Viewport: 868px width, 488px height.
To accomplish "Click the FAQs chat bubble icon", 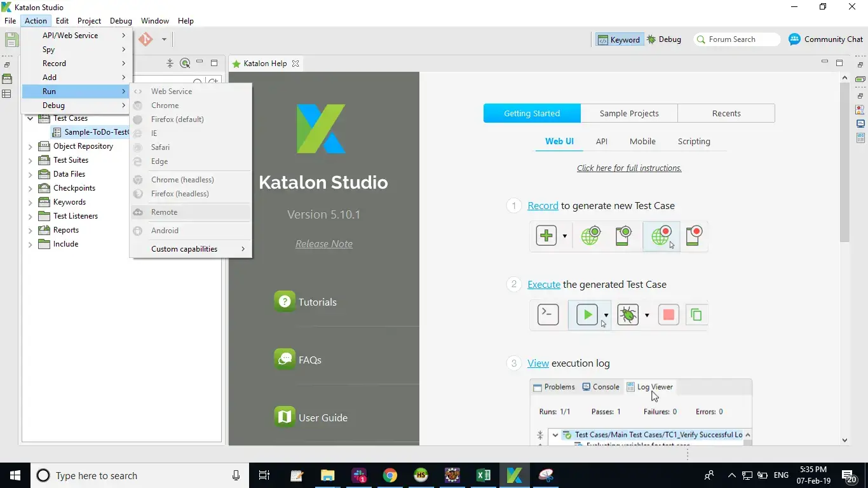I will click(284, 360).
